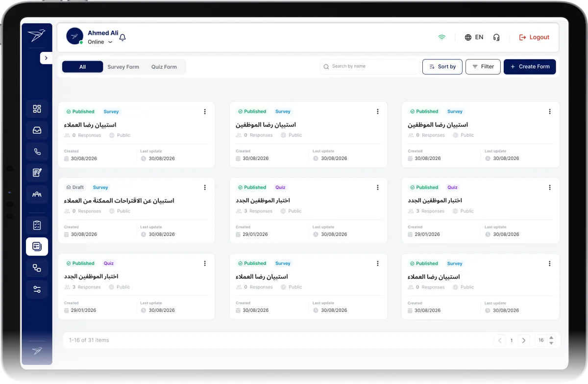Open the headset support icon
588x384 pixels.
coord(496,37)
